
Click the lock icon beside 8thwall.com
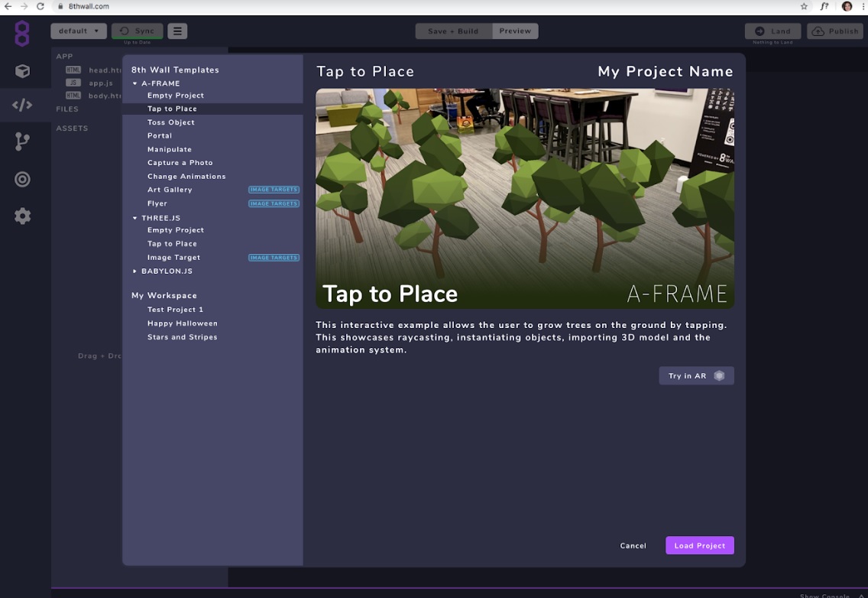(60, 6)
